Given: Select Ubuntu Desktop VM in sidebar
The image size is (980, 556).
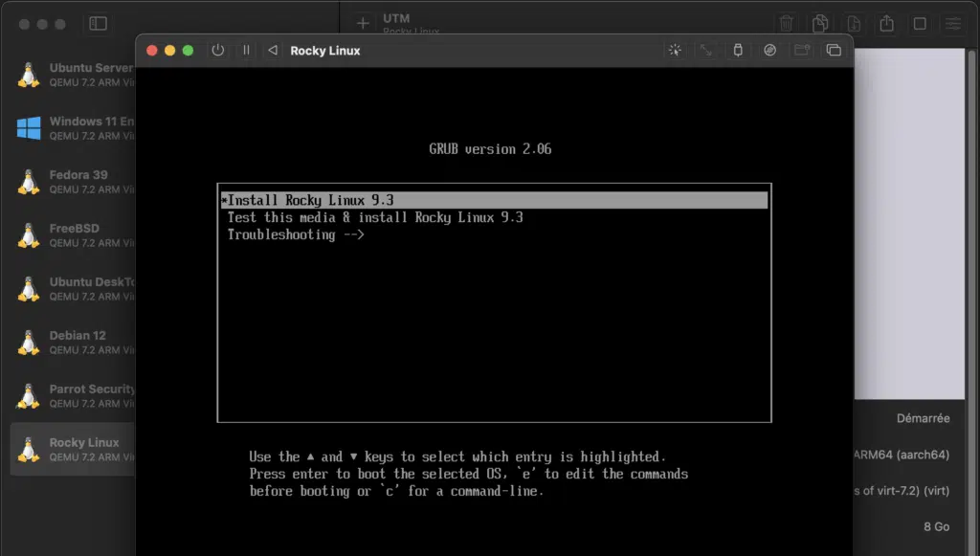Looking at the screenshot, I should tap(73, 289).
